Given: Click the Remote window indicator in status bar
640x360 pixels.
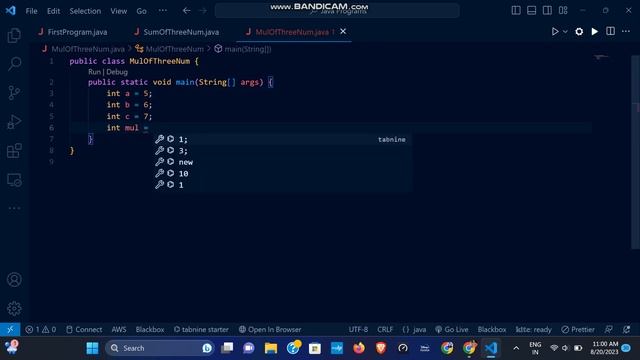Looking at the screenshot, I should pos(10,329).
